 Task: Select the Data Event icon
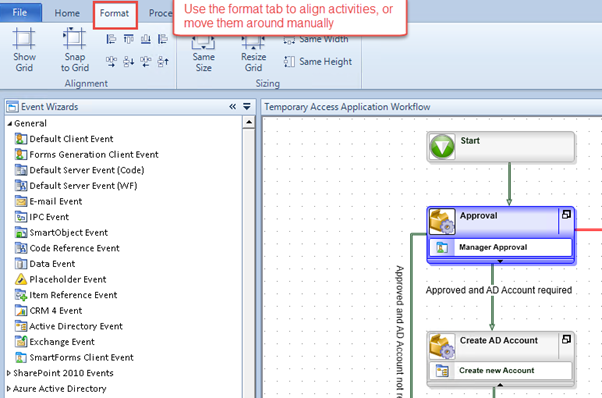(x=21, y=264)
